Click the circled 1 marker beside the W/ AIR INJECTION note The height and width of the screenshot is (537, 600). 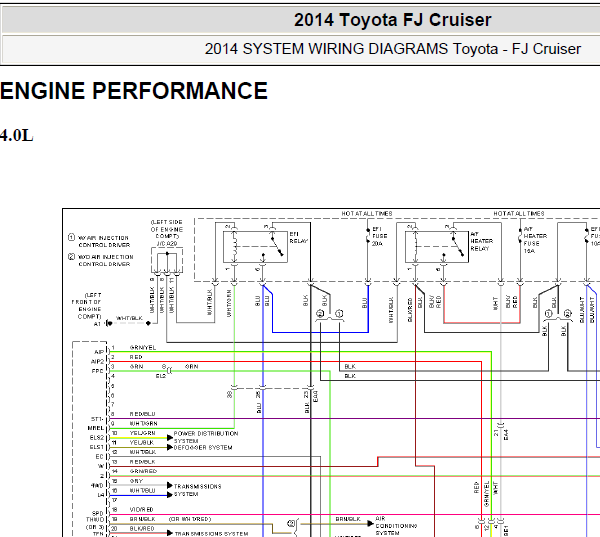(x=71, y=237)
